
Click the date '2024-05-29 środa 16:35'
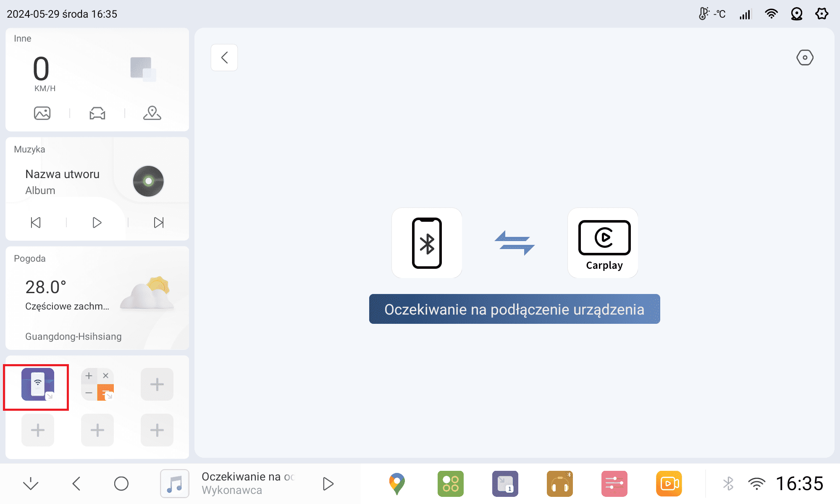(62, 14)
